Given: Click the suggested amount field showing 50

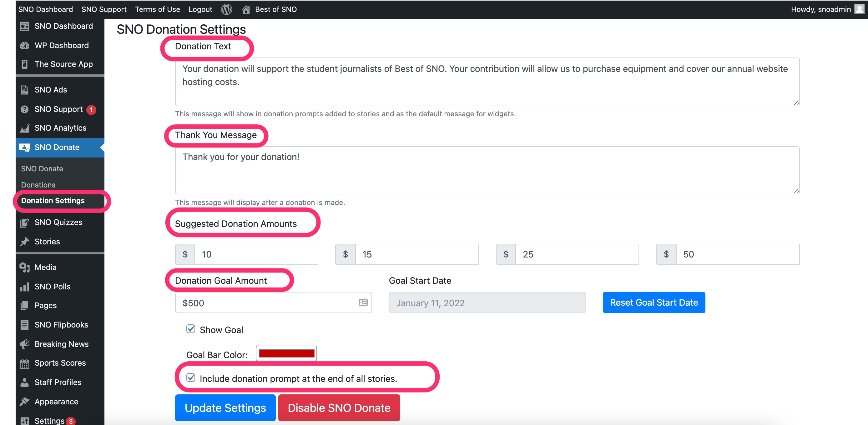Looking at the screenshot, I should 738,255.
